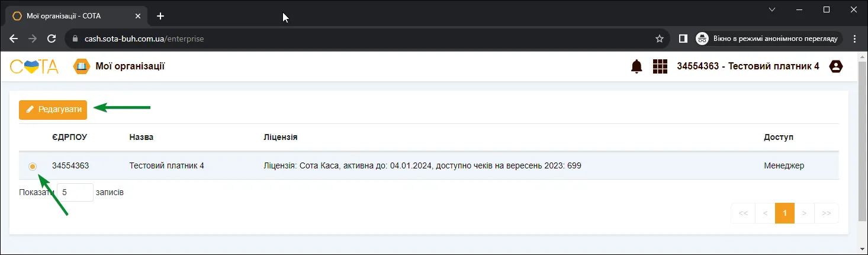
Task: Reload the page
Action: [52, 39]
